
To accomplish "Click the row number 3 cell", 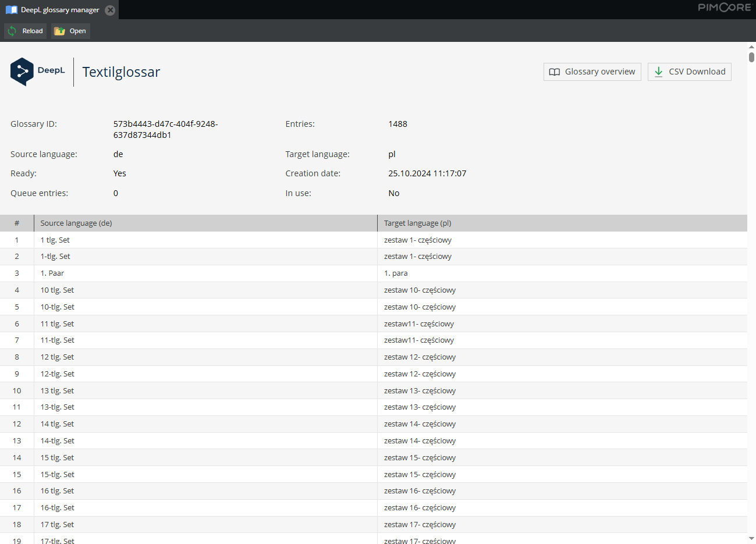I will click(x=17, y=273).
